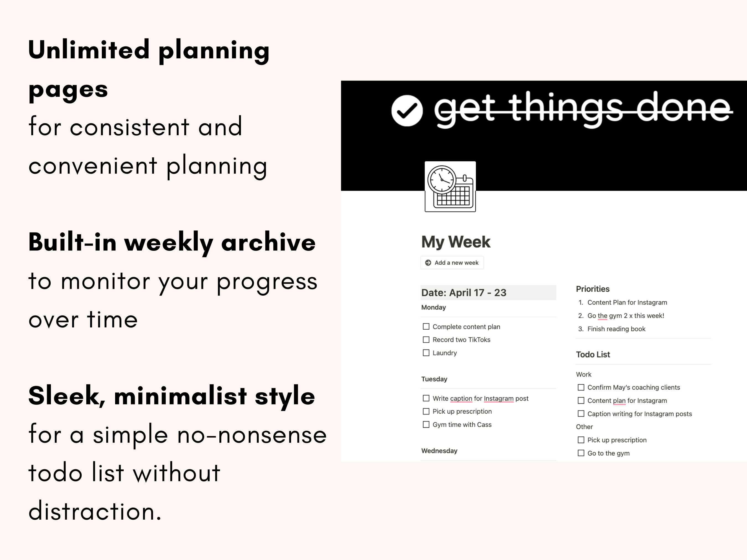This screenshot has height=560, width=747.
Task: Select the Priorities heading
Action: click(x=593, y=289)
